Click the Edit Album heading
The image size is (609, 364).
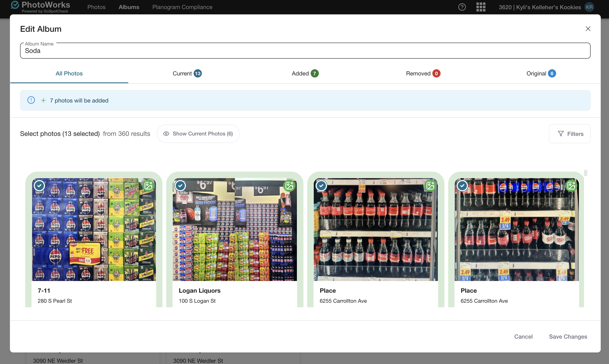pyautogui.click(x=41, y=29)
